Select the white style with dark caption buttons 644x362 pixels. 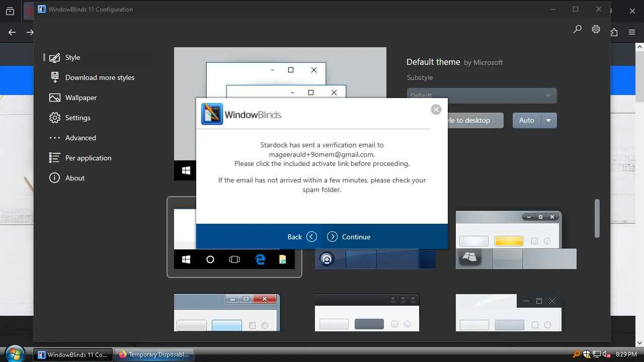tap(509, 313)
